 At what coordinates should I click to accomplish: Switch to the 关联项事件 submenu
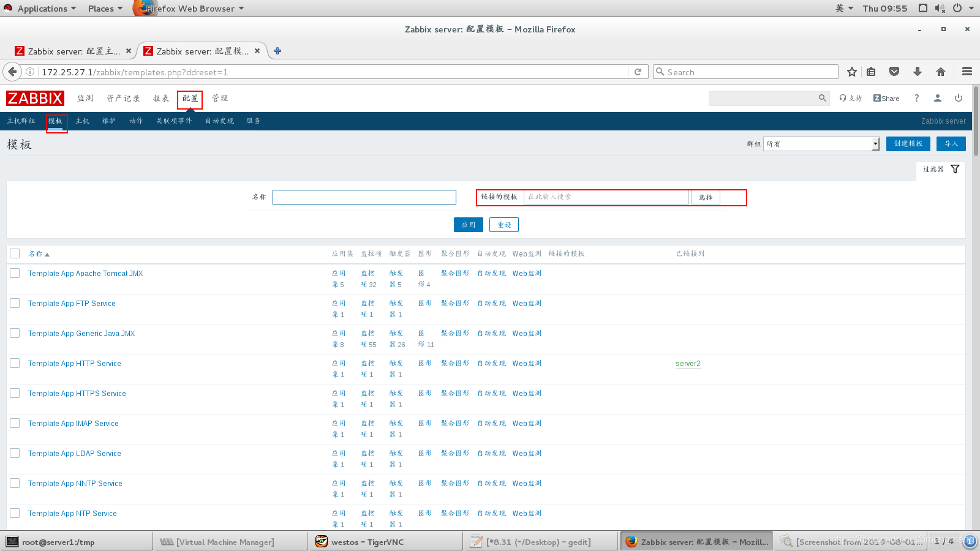pyautogui.click(x=174, y=121)
